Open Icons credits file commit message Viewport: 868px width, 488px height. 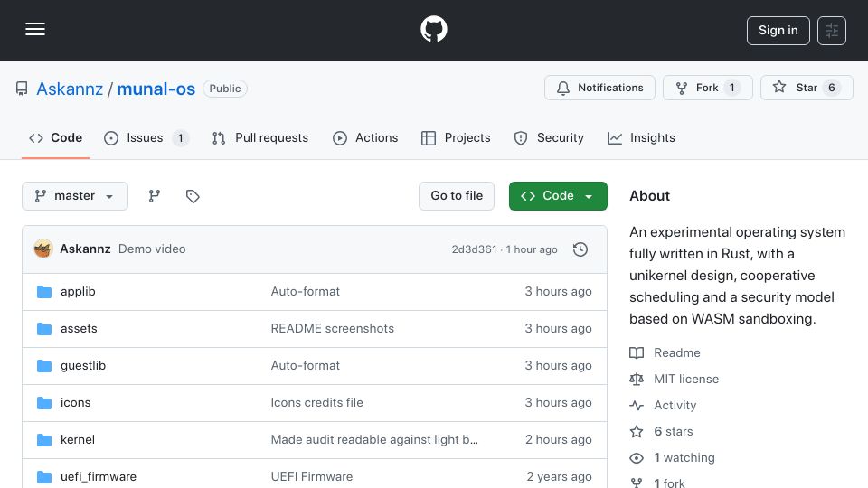click(x=316, y=403)
